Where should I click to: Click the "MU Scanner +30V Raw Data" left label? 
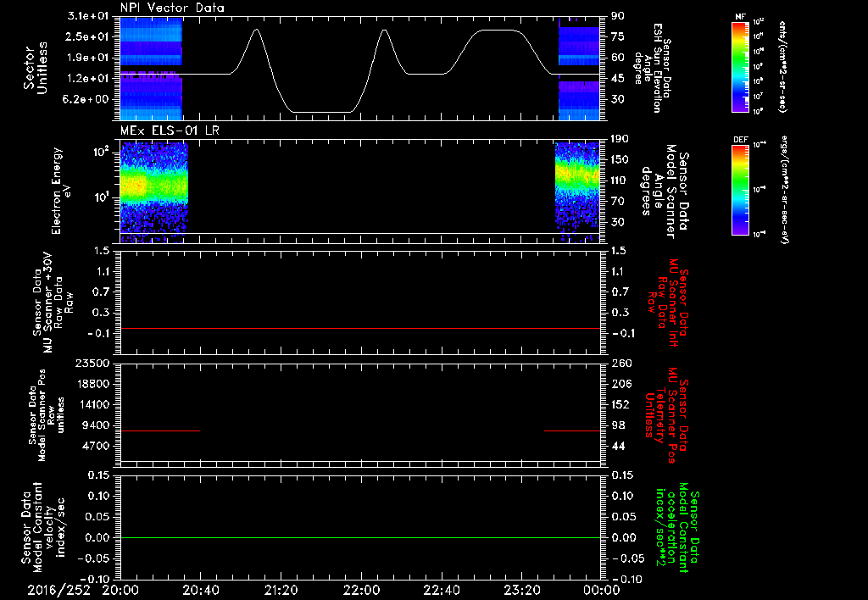click(x=53, y=303)
